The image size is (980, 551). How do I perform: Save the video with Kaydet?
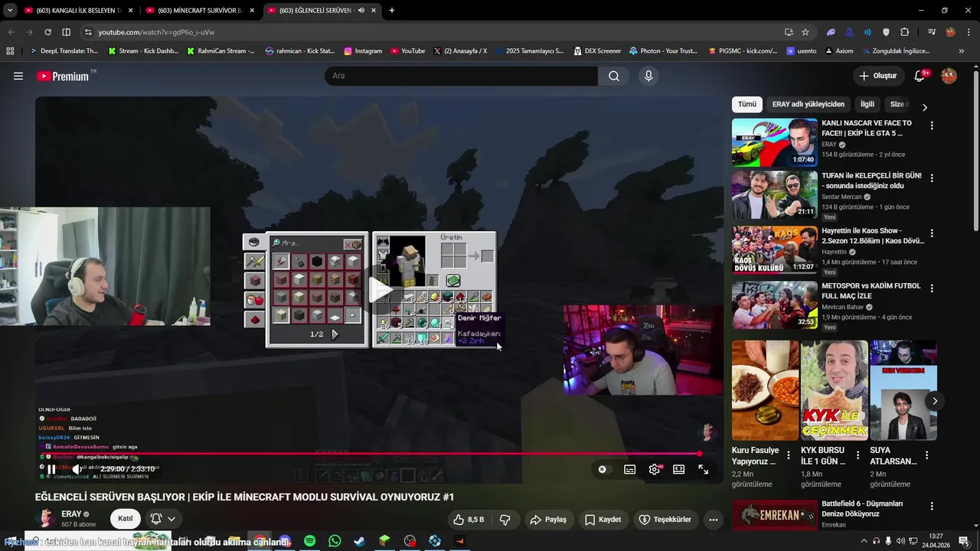pos(603,520)
